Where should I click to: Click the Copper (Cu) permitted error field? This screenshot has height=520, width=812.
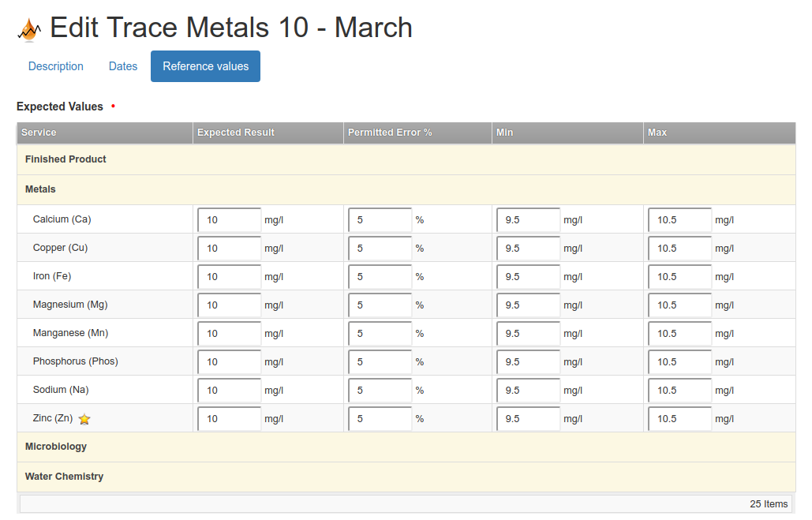point(380,249)
